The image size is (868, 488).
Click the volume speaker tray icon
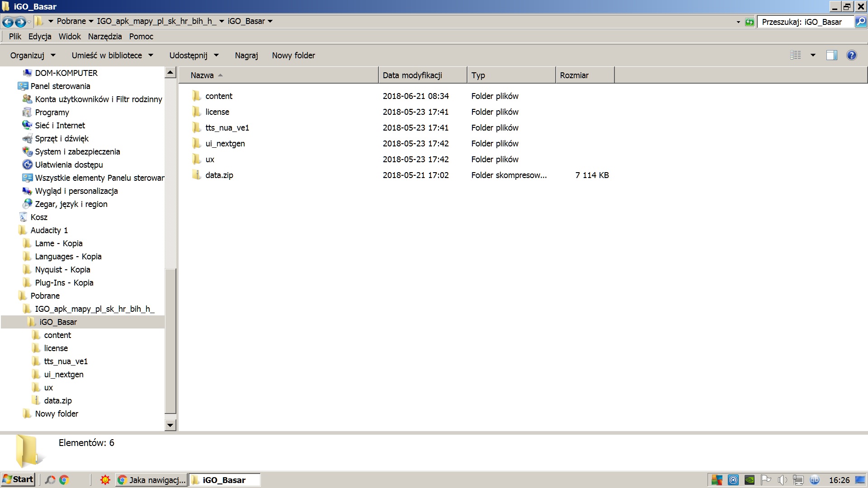(x=782, y=480)
